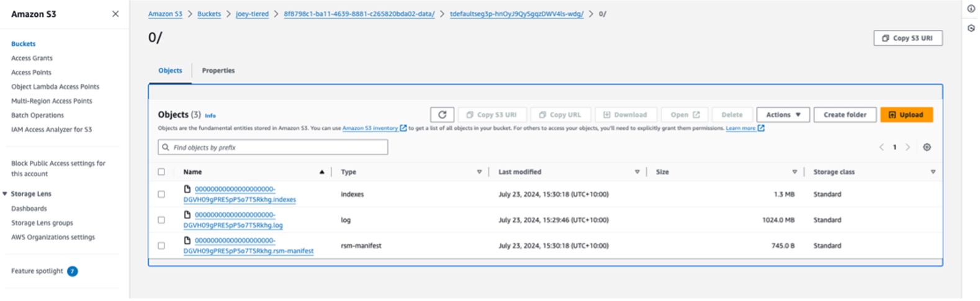Click the Find objects by prefix field
The height and width of the screenshot is (301, 980).
[x=273, y=148]
